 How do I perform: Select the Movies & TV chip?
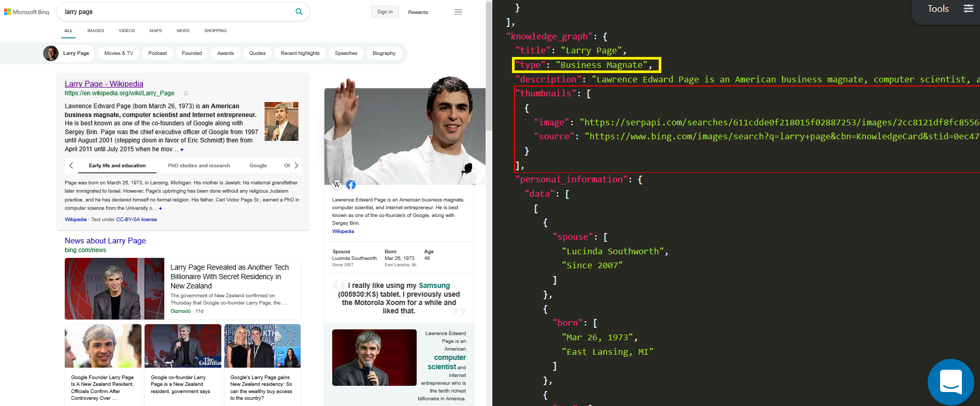point(119,53)
